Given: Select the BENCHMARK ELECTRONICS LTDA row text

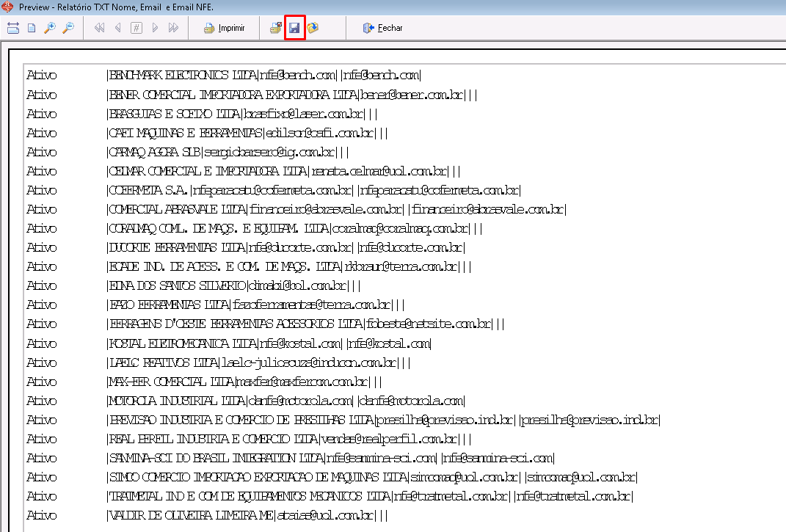Looking at the screenshot, I should pos(263,75).
